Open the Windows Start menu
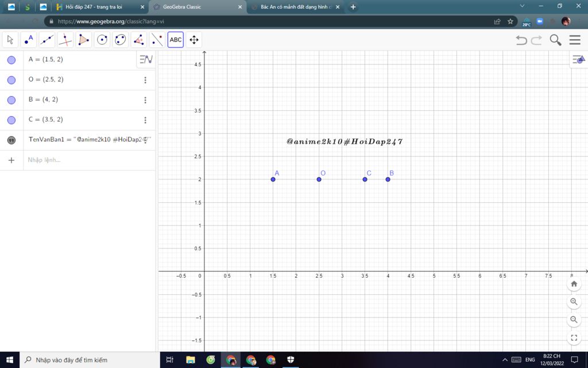The width and height of the screenshot is (588, 368). coord(10,360)
